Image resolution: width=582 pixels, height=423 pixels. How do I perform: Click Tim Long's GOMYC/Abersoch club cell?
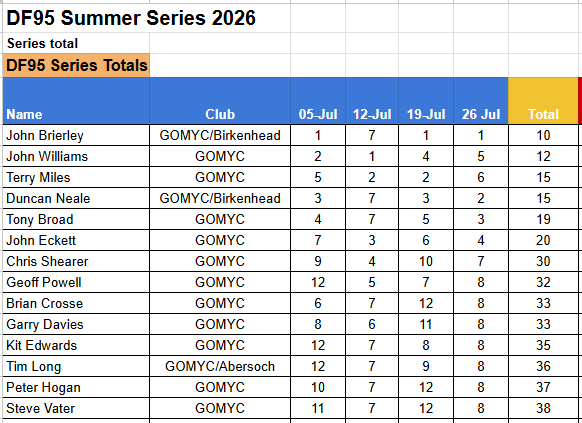coord(220,366)
